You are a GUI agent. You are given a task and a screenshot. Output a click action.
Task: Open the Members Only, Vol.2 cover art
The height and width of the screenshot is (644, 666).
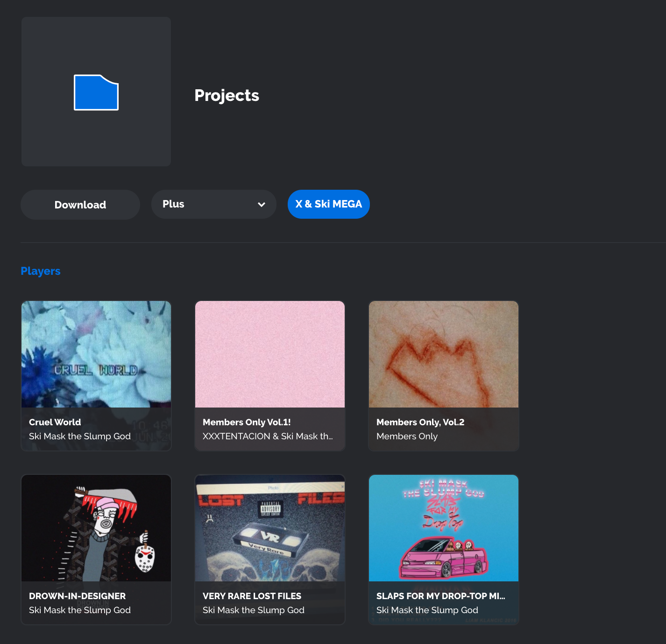(444, 354)
